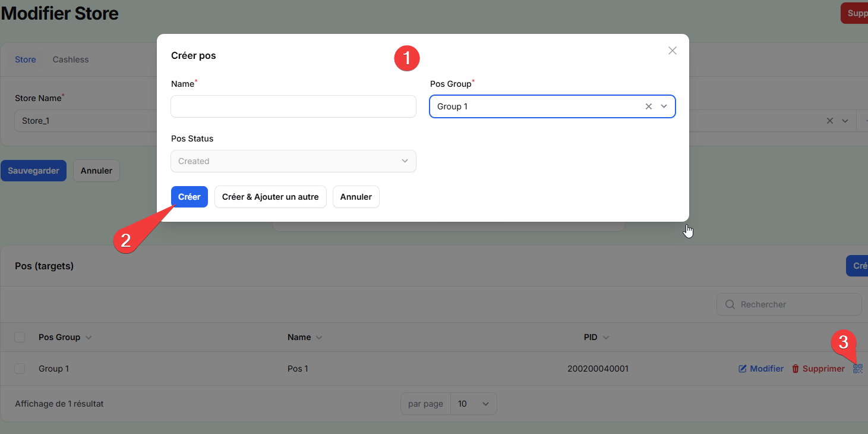Open the par page dropdown showing 10
Image resolution: width=868 pixels, height=434 pixels.
(x=474, y=404)
